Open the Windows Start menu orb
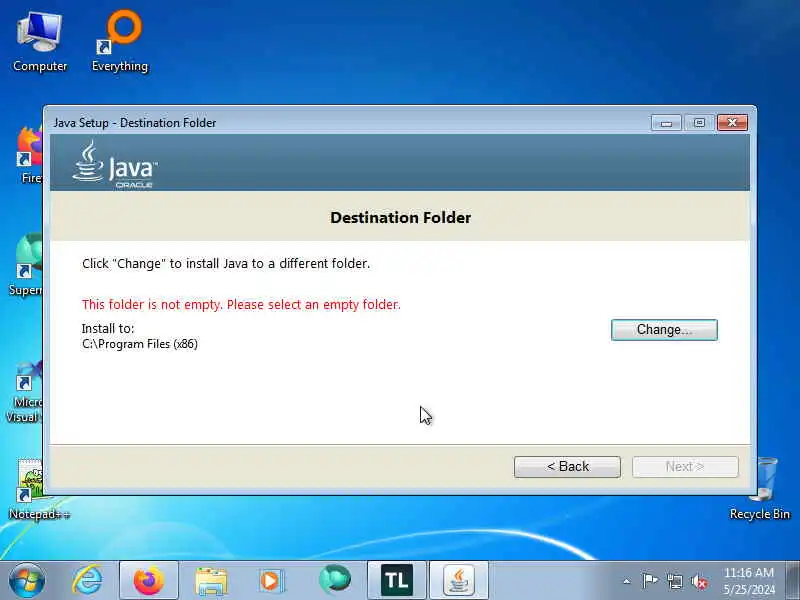Viewport: 800px width, 600px height. (x=27, y=580)
